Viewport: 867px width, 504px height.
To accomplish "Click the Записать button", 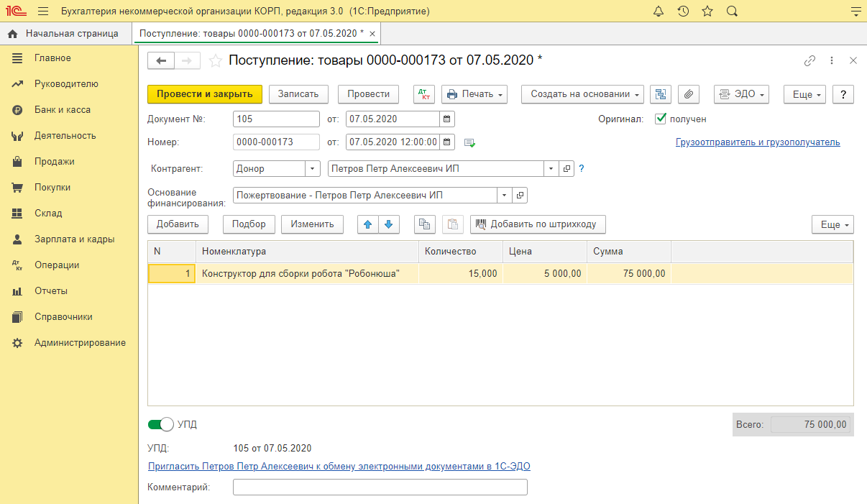I will coord(298,94).
